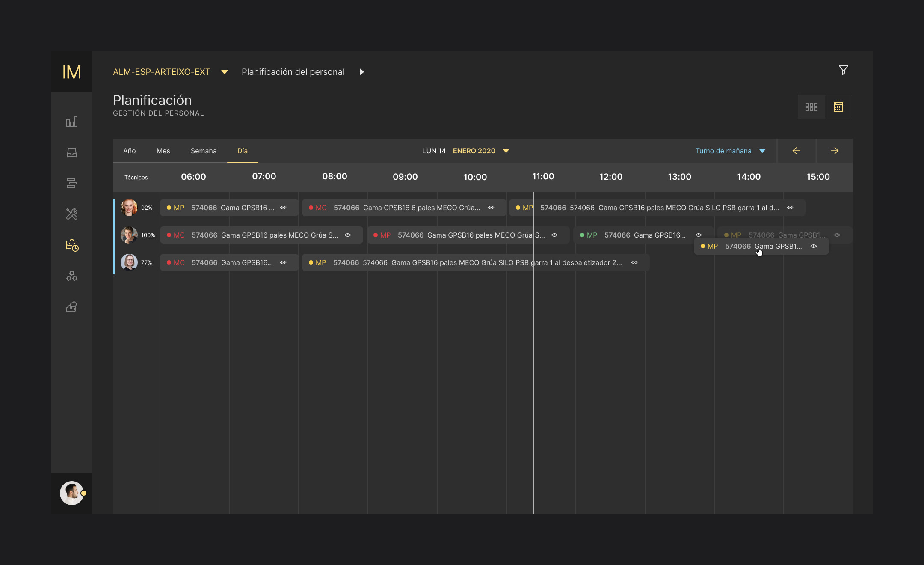This screenshot has width=924, height=565.
Task: Toggle eye on third row MC 'Gama GPSB16...' task
Action: 283,262
